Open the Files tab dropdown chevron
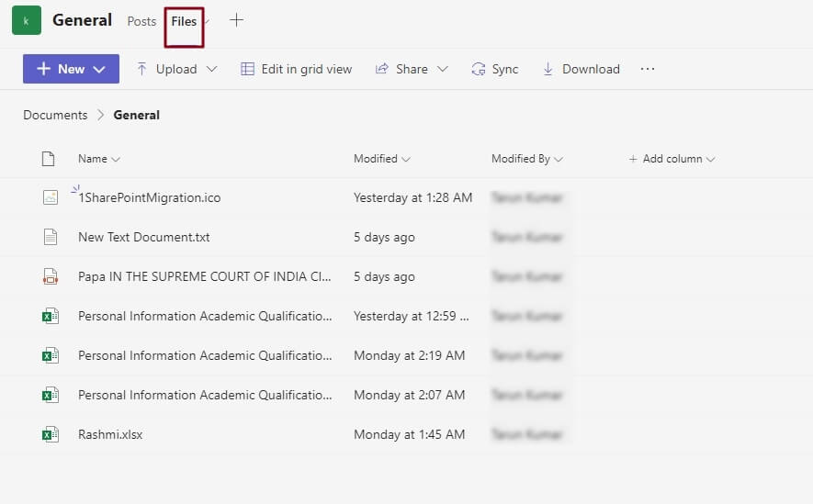The width and height of the screenshot is (813, 504). (207, 21)
